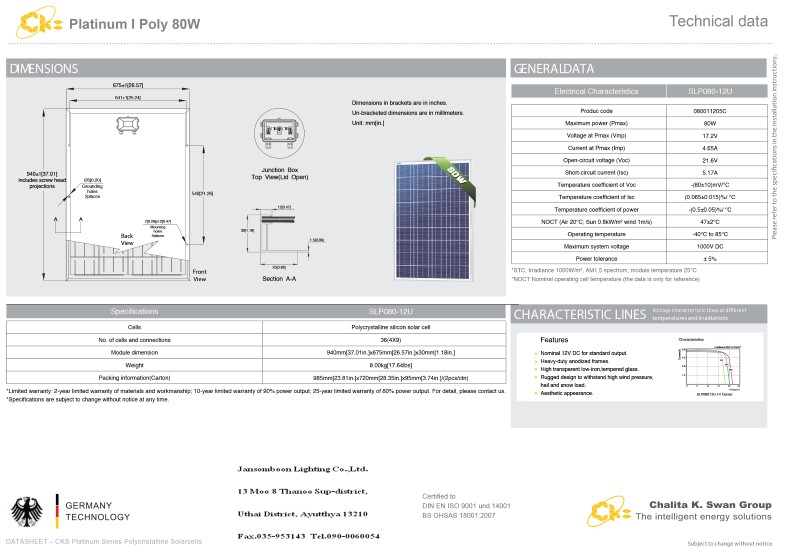The width and height of the screenshot is (791, 548).
Task: Click the SLP080-12U header in General Data table
Action: coord(710,91)
